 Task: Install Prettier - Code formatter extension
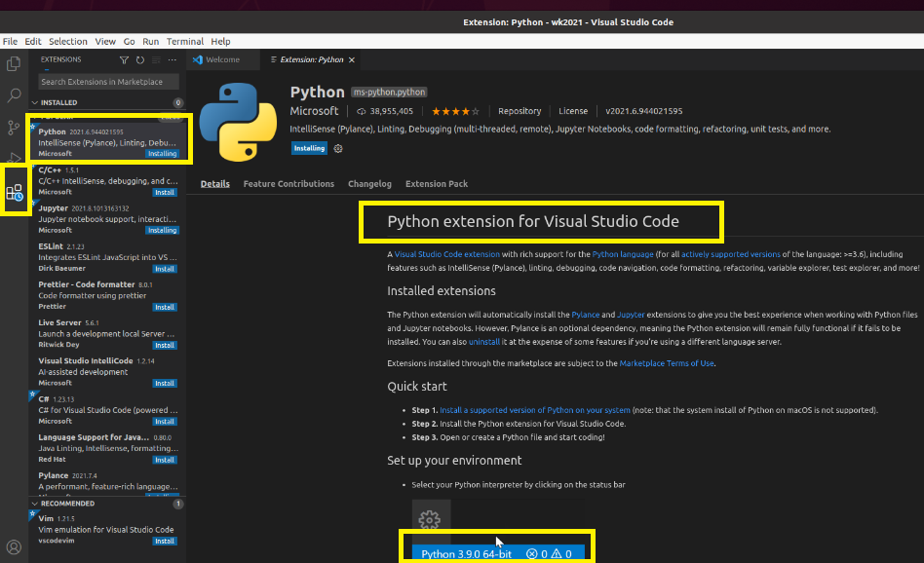[165, 308]
